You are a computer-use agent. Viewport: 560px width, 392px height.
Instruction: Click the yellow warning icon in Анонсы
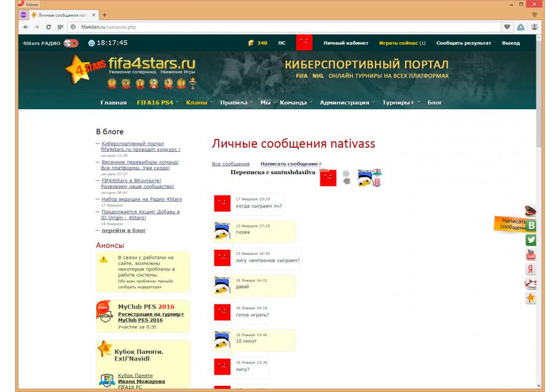(104, 259)
